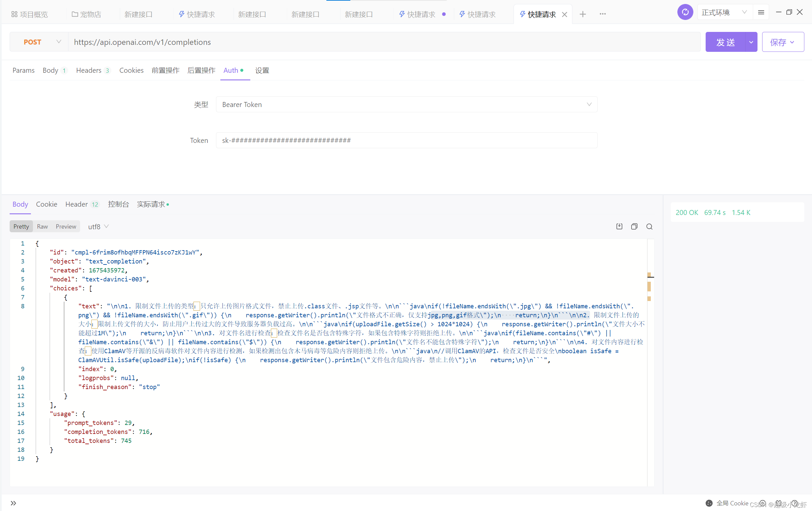
Task: Select the response Cookie tab
Action: 47,204
